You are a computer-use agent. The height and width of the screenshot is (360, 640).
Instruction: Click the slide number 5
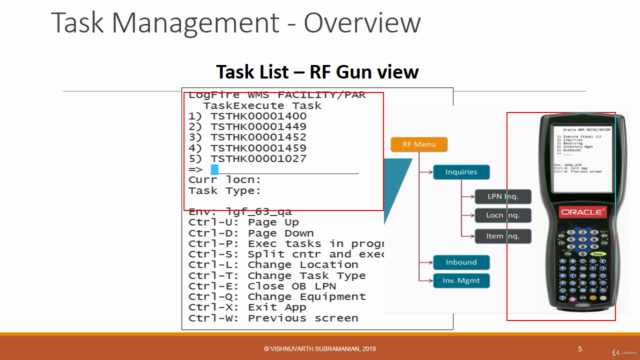(580, 349)
